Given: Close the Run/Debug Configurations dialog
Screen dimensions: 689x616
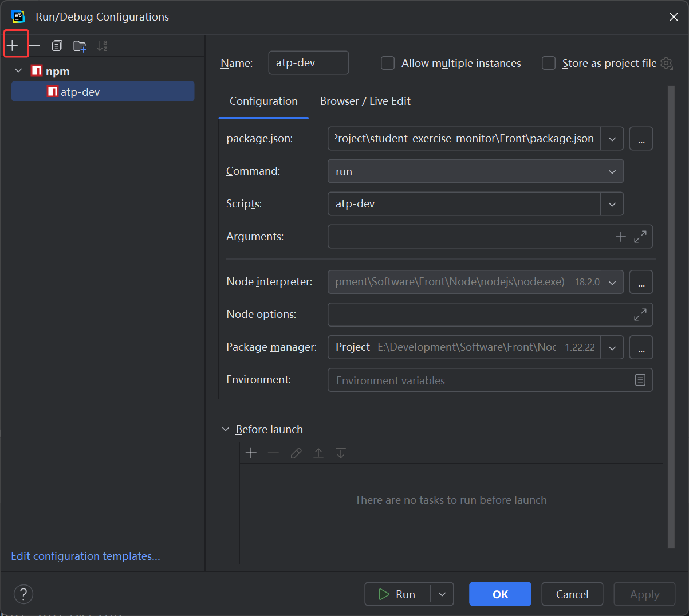Looking at the screenshot, I should tap(674, 17).
